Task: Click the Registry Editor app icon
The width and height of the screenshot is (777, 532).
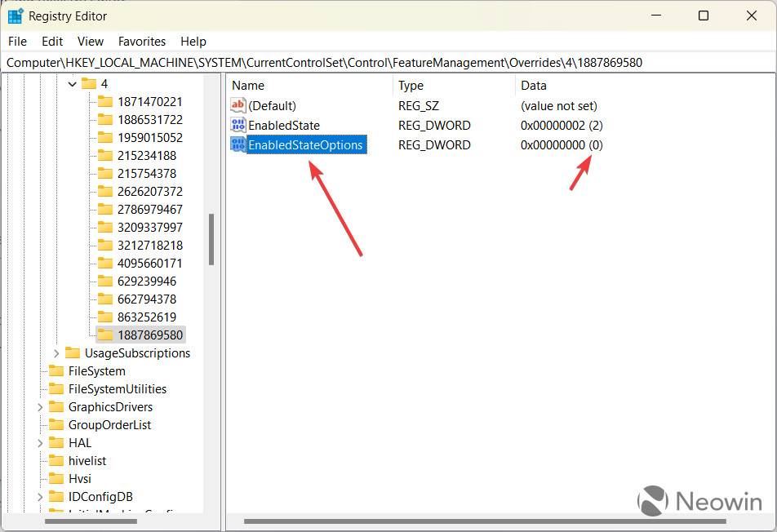Action: pyautogui.click(x=16, y=16)
